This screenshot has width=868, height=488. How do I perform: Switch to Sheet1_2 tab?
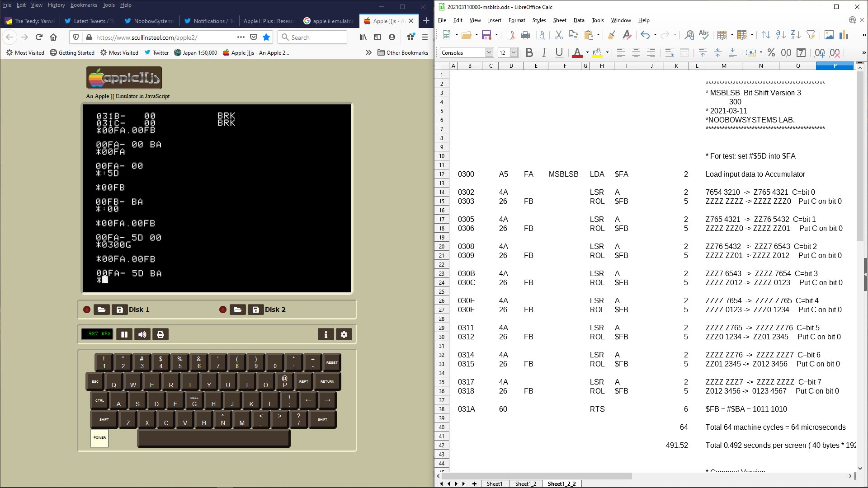pos(525,484)
